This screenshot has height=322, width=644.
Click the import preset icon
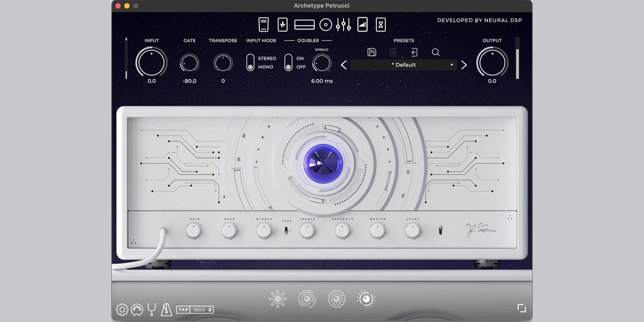point(414,52)
